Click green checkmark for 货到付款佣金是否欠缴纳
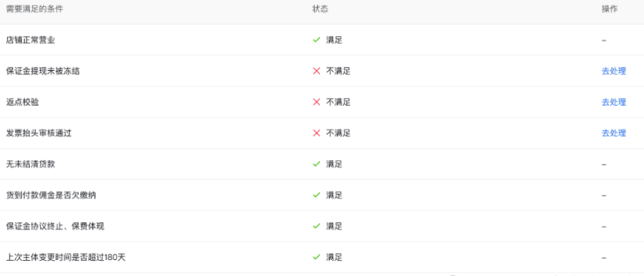 click(x=316, y=195)
